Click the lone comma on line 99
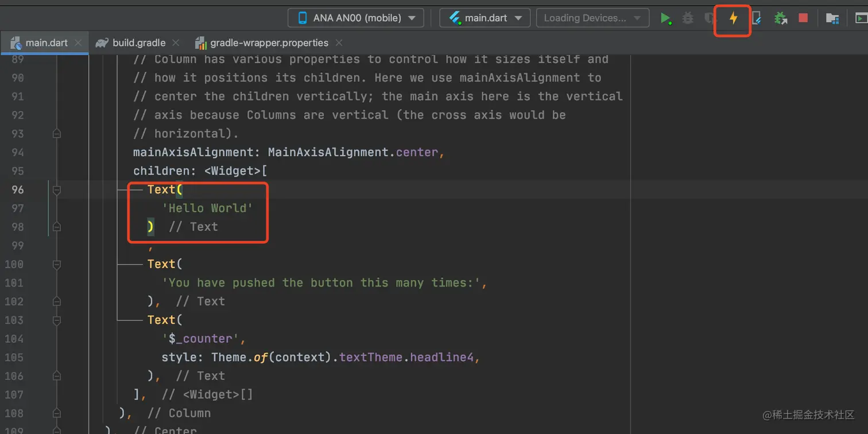This screenshot has width=868, height=434. (x=150, y=247)
